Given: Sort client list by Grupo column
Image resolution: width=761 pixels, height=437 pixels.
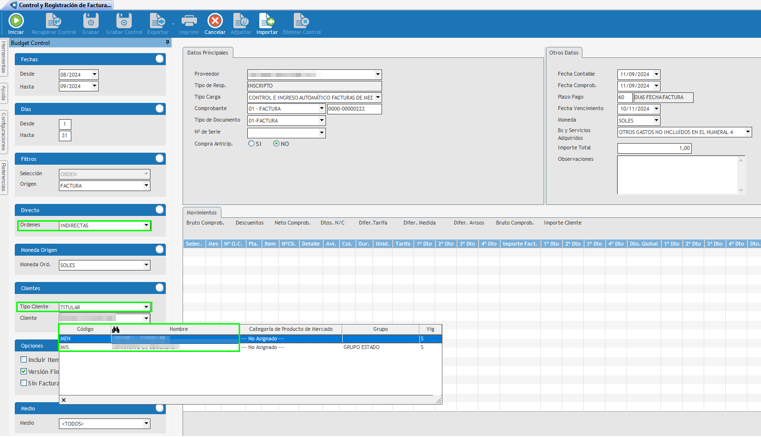Looking at the screenshot, I should 380,329.
